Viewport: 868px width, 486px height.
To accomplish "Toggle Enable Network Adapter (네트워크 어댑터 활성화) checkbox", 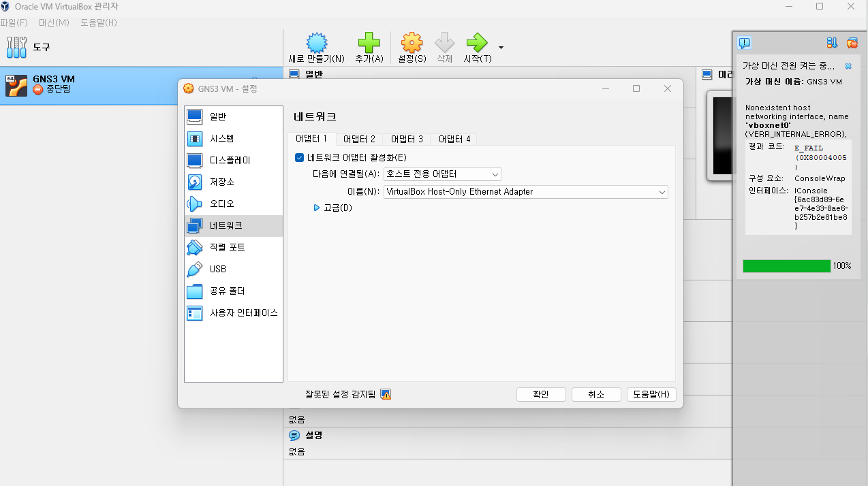I will click(299, 157).
